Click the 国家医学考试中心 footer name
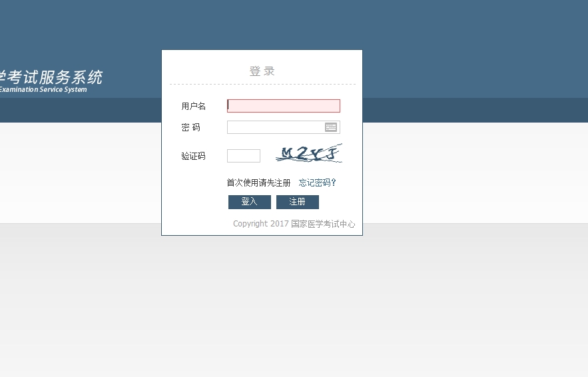588x377 pixels. coord(323,224)
